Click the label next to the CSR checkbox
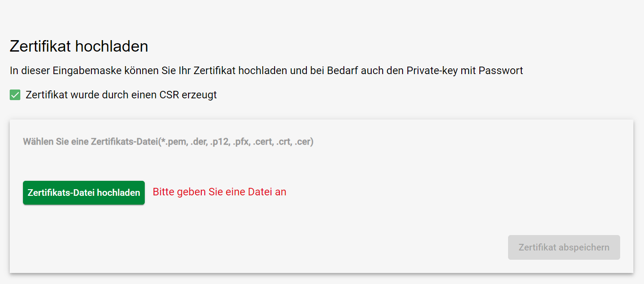This screenshot has width=644, height=284. click(x=121, y=94)
